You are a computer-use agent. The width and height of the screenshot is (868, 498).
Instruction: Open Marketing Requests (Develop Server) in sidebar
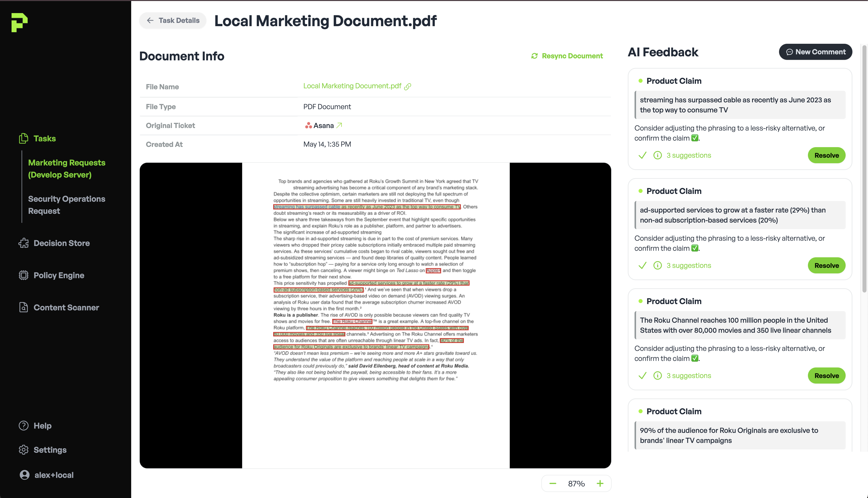[x=67, y=168]
